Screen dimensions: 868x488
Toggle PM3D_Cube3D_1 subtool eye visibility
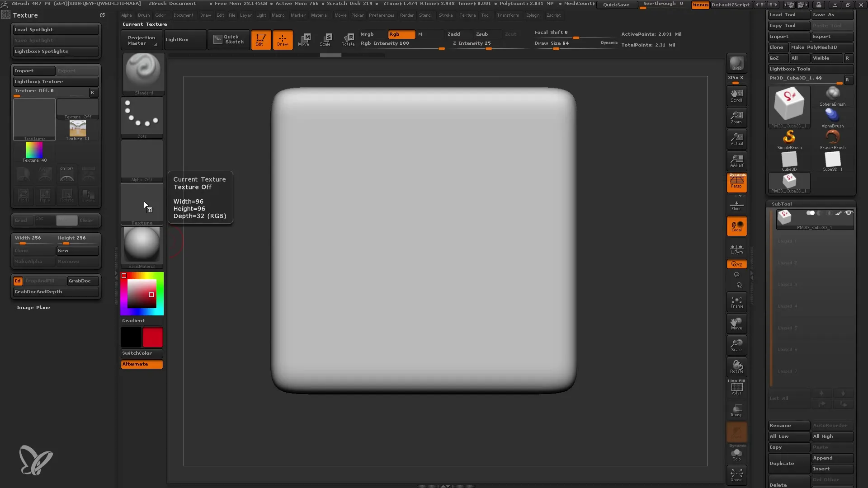coord(849,213)
